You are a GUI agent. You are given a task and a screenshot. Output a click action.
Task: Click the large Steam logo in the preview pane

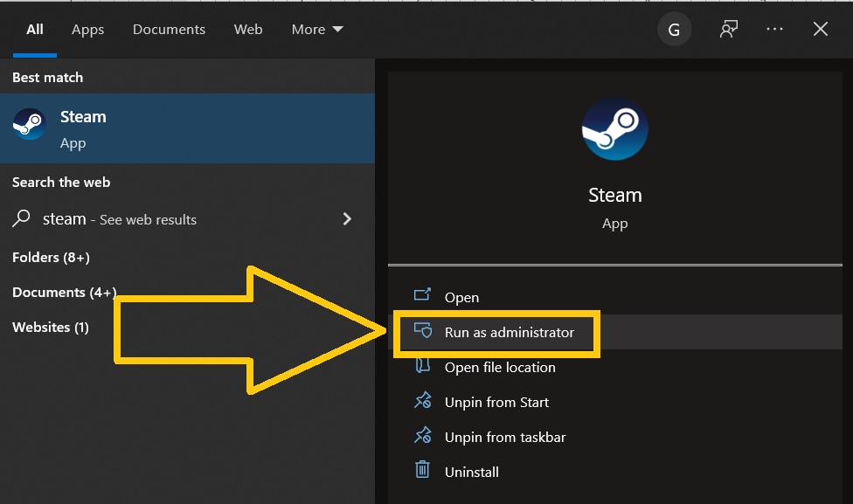[614, 128]
